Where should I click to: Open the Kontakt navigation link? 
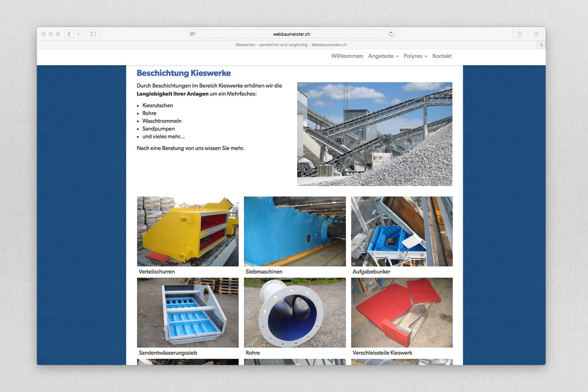tap(442, 56)
